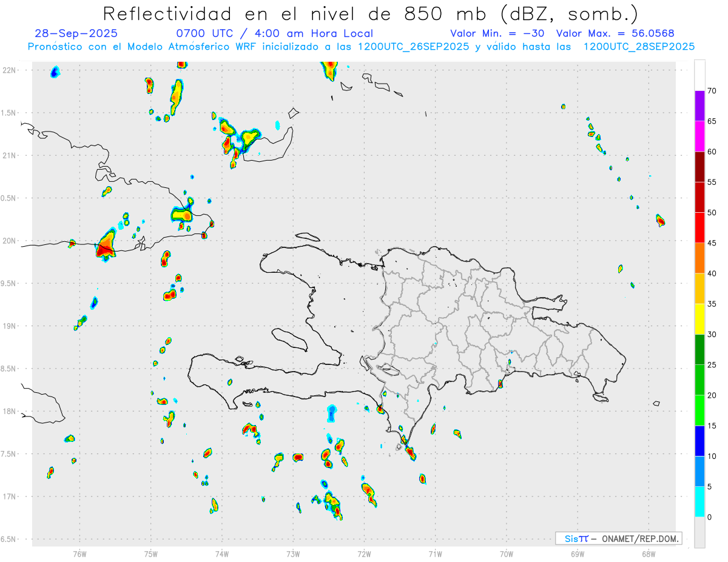Click the '75W' longitude label
The width and height of the screenshot is (728, 562).
point(151,554)
